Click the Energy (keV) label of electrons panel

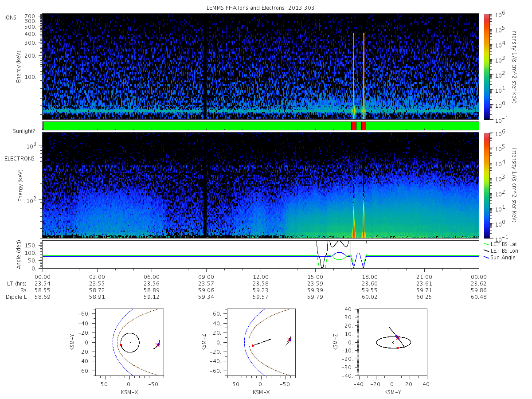pos(20,185)
